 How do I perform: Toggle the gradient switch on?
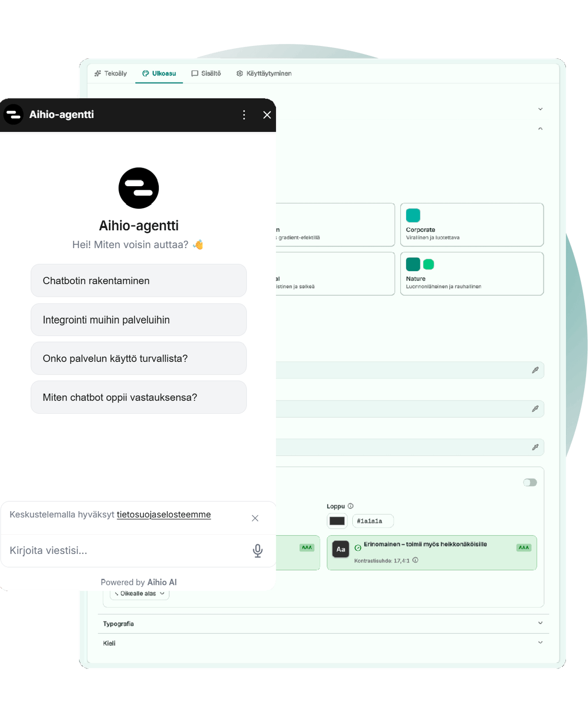[x=530, y=483]
